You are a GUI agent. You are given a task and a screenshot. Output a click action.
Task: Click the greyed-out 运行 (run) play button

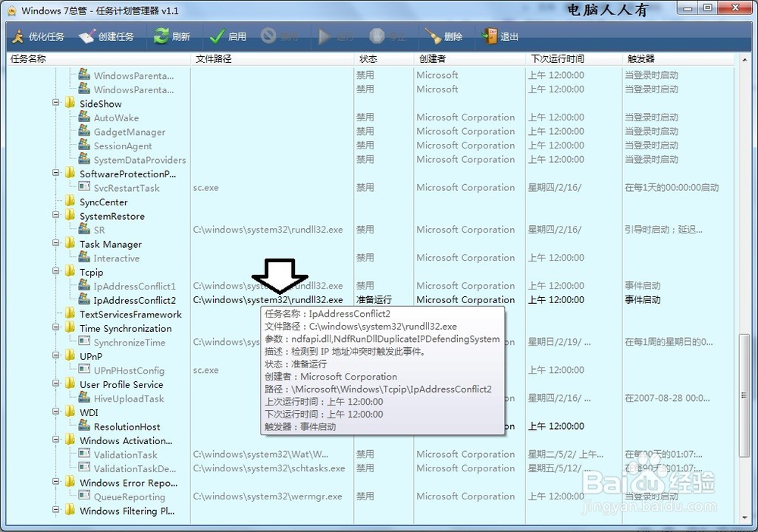[336, 36]
